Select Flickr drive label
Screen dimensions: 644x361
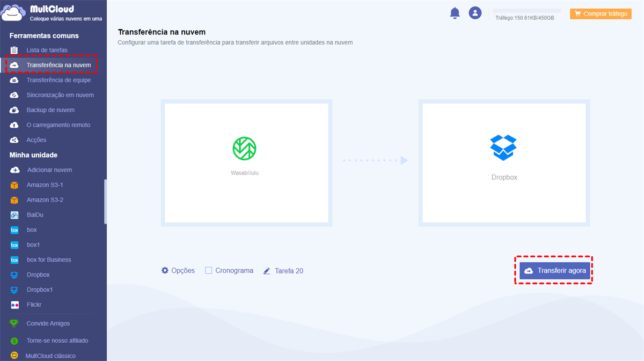tap(34, 305)
